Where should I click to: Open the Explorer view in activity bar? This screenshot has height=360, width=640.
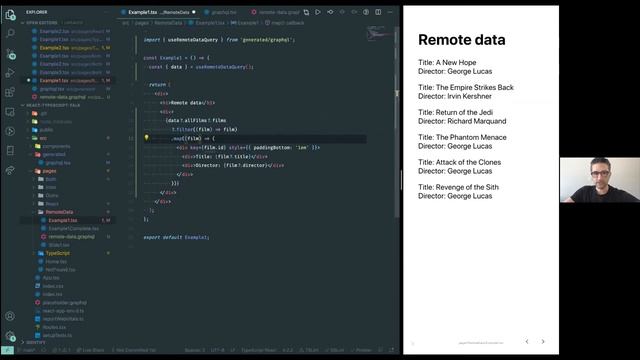pyautogui.click(x=10, y=15)
